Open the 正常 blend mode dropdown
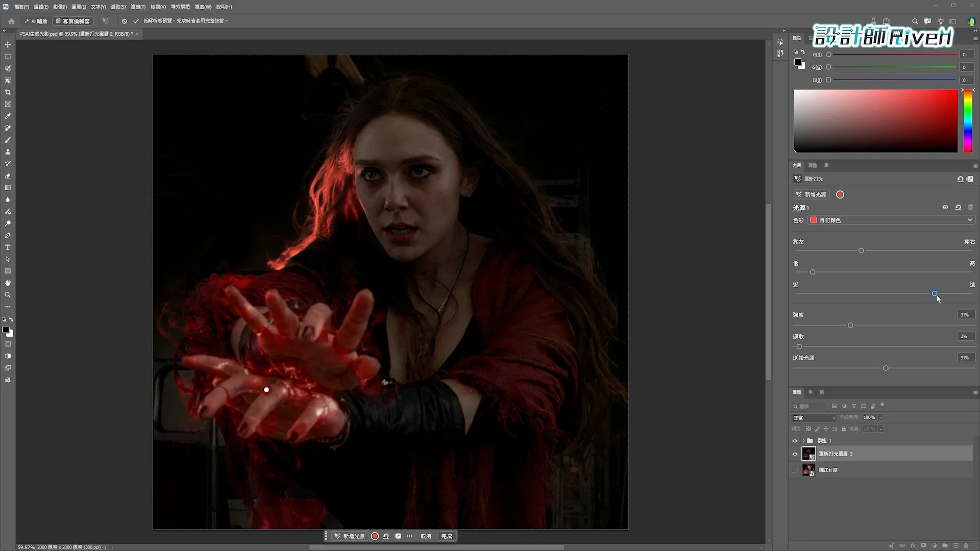 [814, 418]
